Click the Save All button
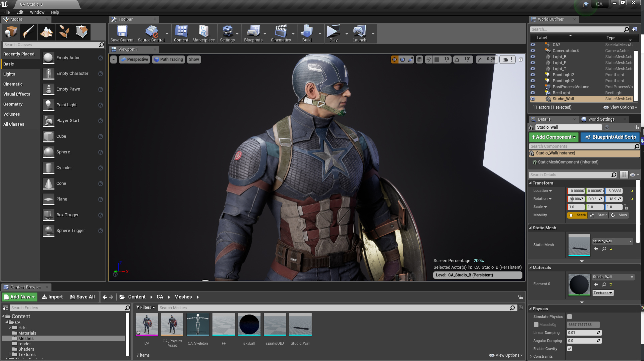 [x=83, y=297]
